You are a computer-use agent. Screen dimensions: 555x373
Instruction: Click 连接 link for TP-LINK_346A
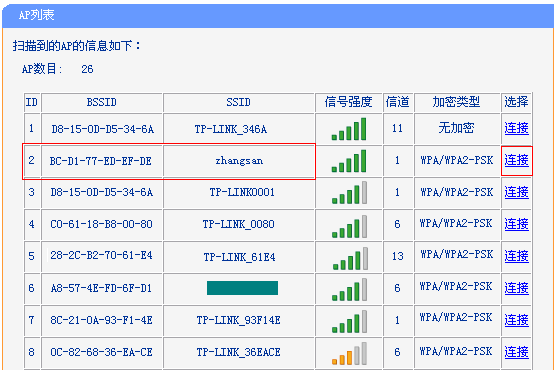516,128
